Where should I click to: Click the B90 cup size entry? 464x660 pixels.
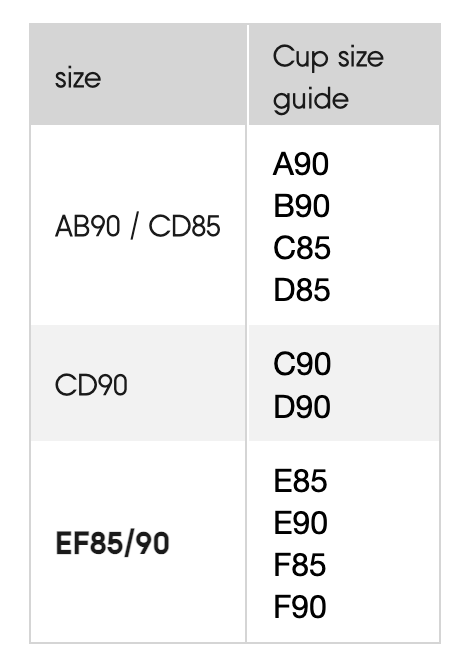click(x=301, y=206)
